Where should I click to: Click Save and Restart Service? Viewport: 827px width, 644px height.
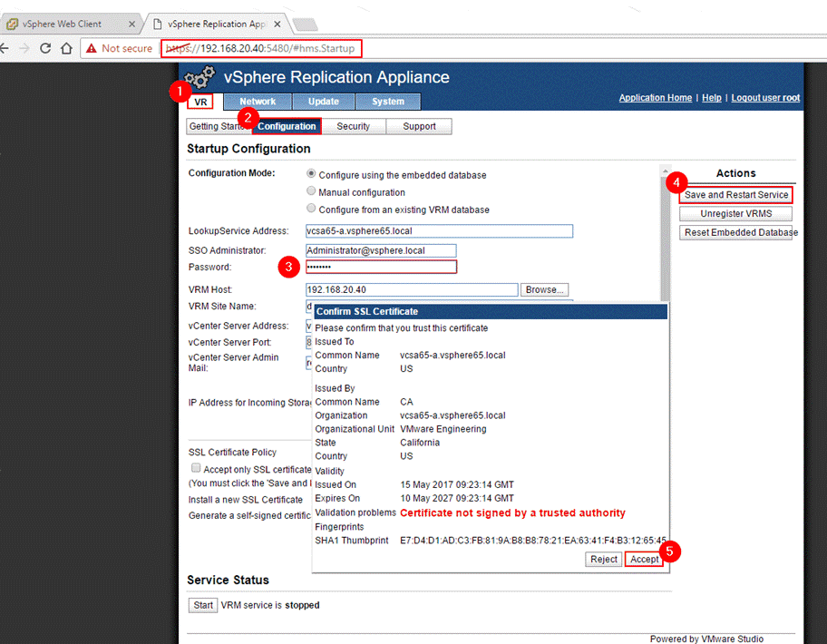tap(736, 195)
